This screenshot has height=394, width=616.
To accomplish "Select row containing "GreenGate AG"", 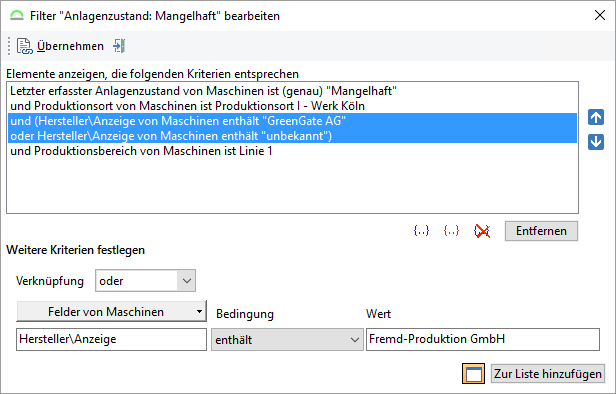I will click(292, 121).
